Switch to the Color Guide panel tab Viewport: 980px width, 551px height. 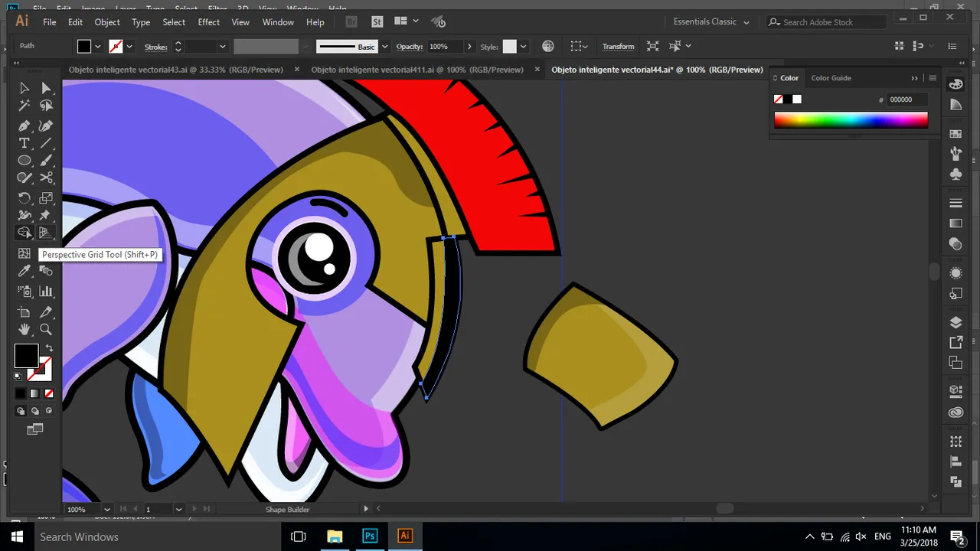pyautogui.click(x=831, y=78)
